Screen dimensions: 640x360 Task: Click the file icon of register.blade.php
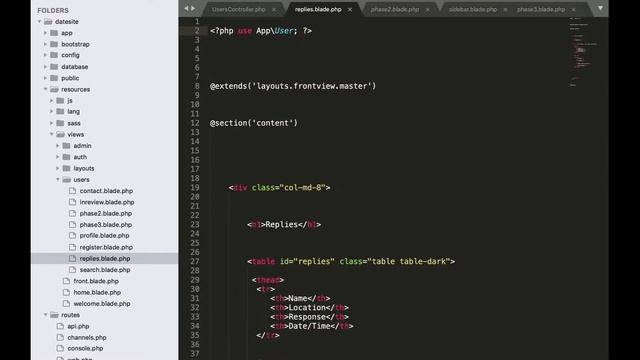point(73,247)
